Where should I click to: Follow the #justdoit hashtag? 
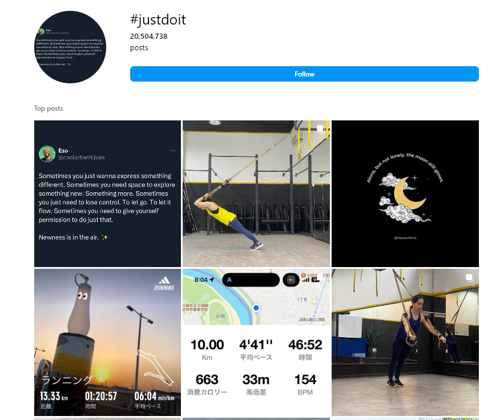click(x=304, y=74)
